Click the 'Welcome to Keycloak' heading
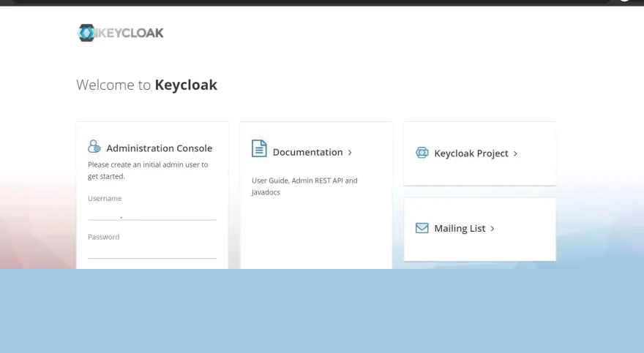The height and width of the screenshot is (353, 644). (x=146, y=85)
